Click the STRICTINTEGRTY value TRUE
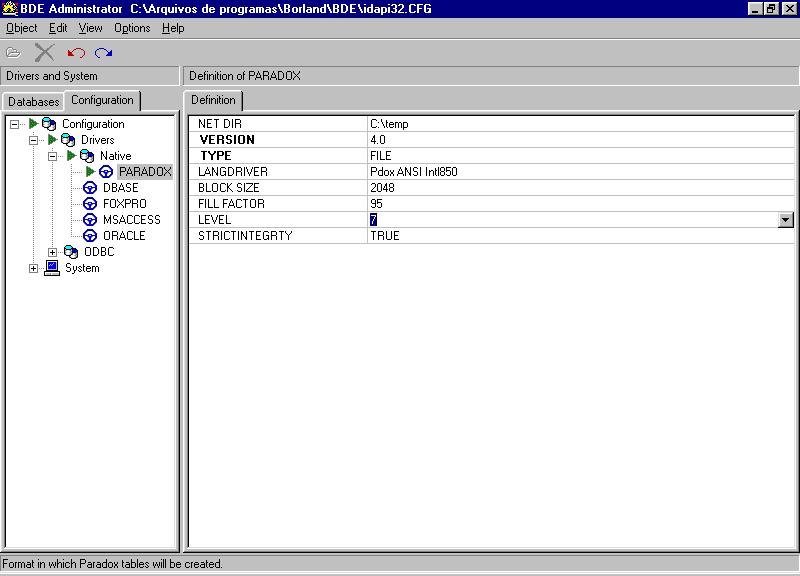The image size is (800, 576). pyautogui.click(x=385, y=236)
